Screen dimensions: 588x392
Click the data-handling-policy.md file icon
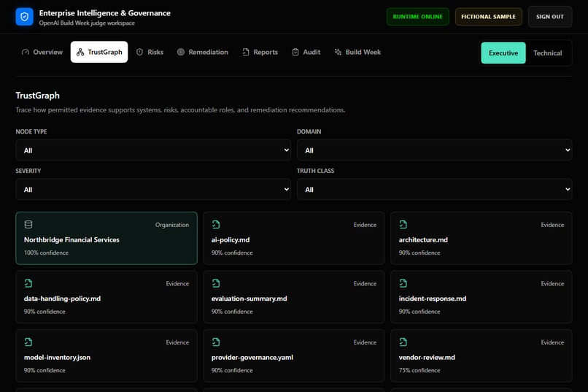pyautogui.click(x=28, y=283)
